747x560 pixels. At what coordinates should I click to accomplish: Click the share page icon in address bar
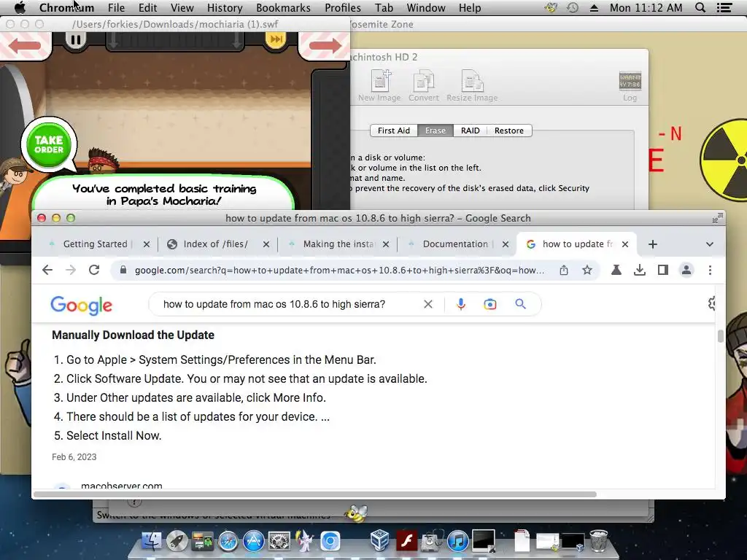click(564, 270)
